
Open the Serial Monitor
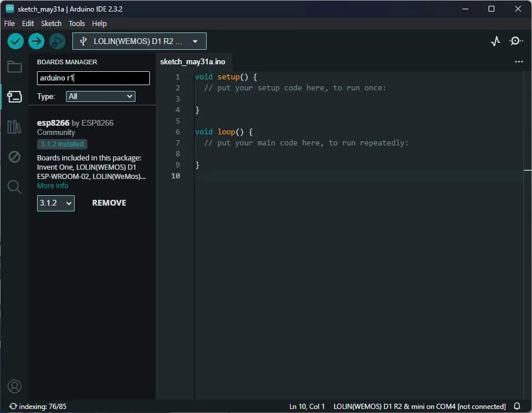pos(516,41)
